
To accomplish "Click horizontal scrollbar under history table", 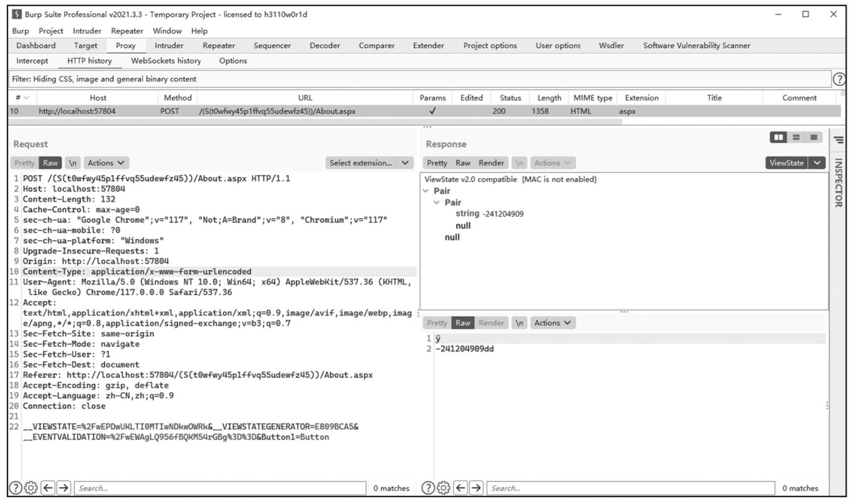I will (x=315, y=121).
